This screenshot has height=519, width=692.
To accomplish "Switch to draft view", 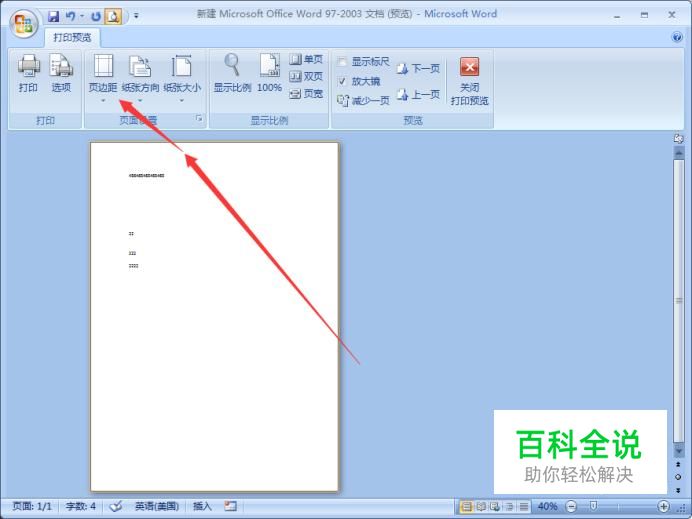I will point(523,506).
